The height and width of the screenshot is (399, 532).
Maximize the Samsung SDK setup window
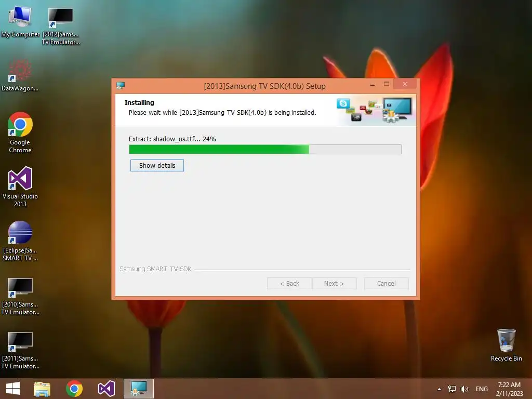387,84
